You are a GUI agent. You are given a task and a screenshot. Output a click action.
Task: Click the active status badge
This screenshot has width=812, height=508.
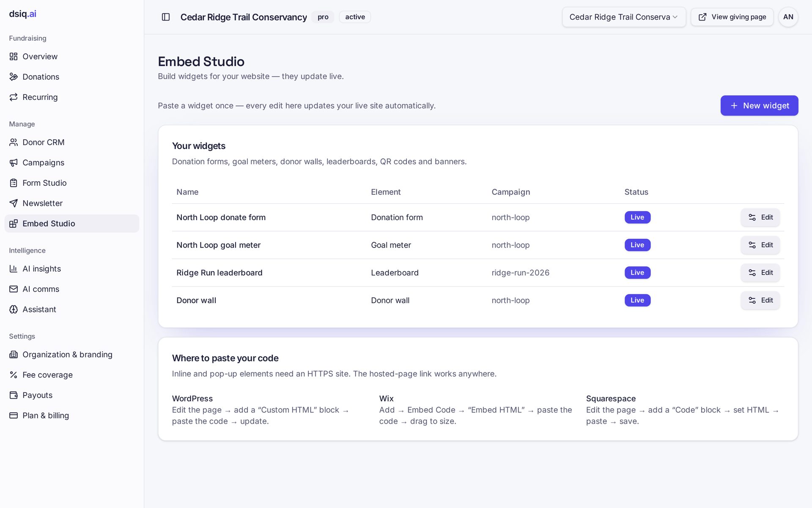[x=355, y=17]
